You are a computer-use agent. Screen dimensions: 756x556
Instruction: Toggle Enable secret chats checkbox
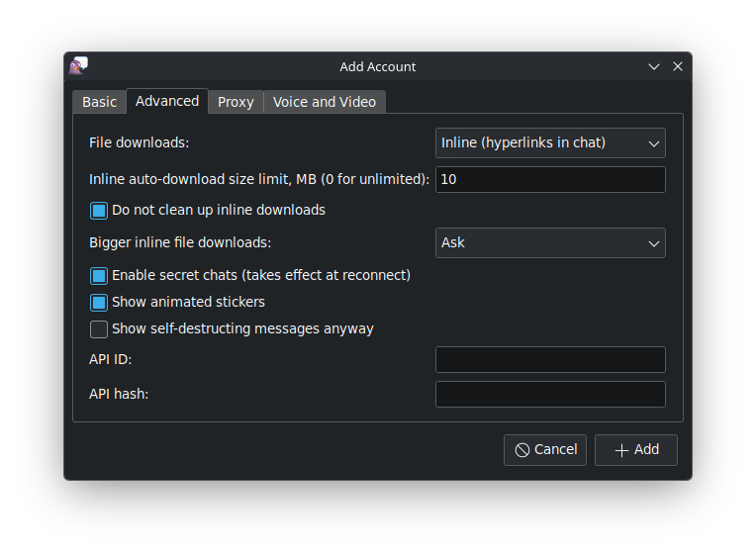coord(99,276)
